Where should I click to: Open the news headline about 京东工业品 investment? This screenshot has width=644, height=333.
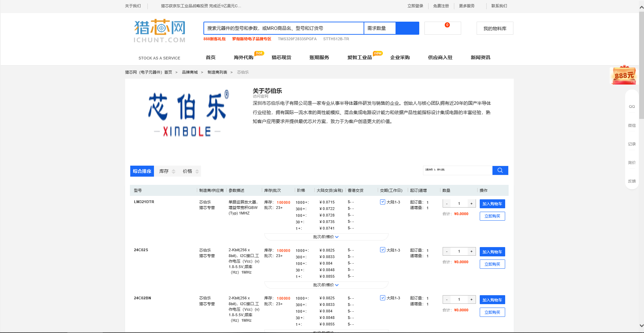[201, 6]
